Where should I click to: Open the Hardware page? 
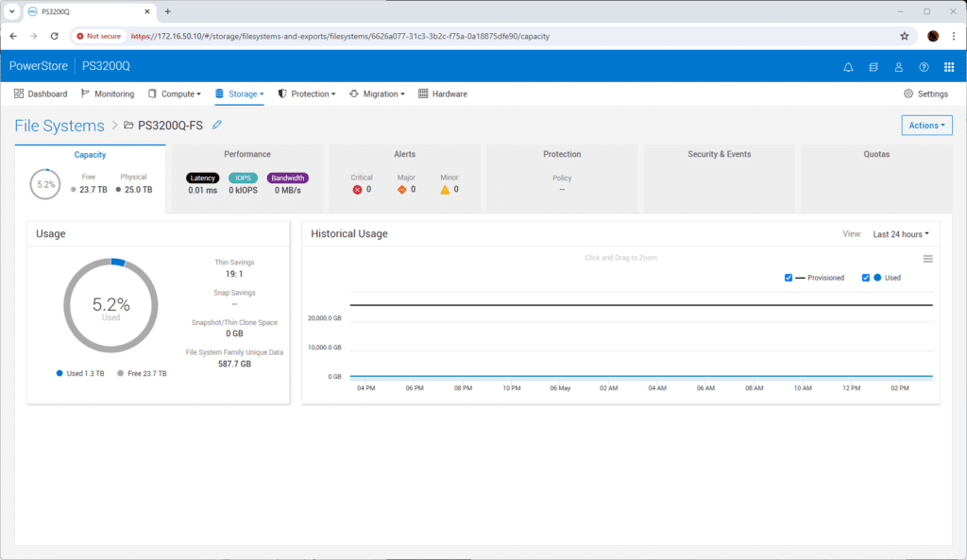pos(443,93)
